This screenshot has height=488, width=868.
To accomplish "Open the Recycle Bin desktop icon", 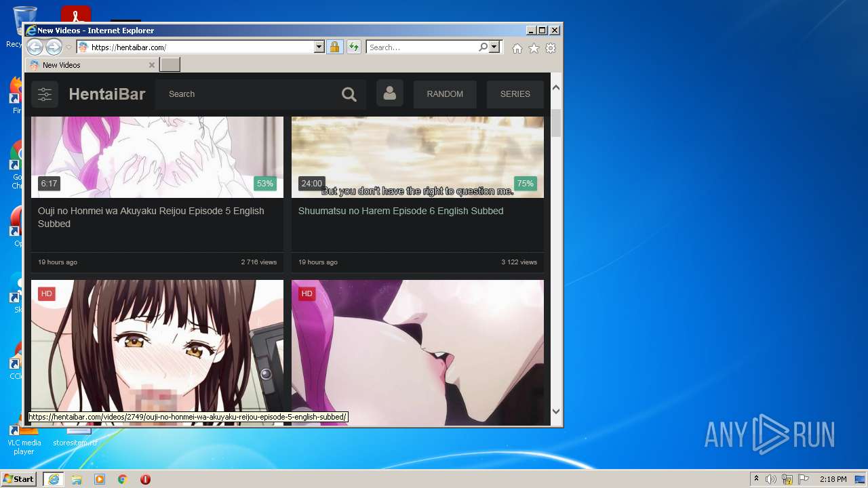I will tap(24, 27).
